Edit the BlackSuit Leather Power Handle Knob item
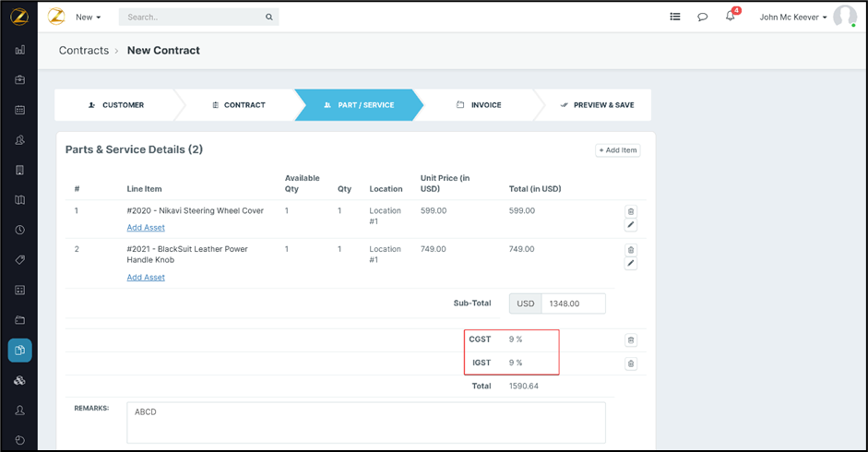Image resolution: width=868 pixels, height=452 pixels. click(x=631, y=264)
